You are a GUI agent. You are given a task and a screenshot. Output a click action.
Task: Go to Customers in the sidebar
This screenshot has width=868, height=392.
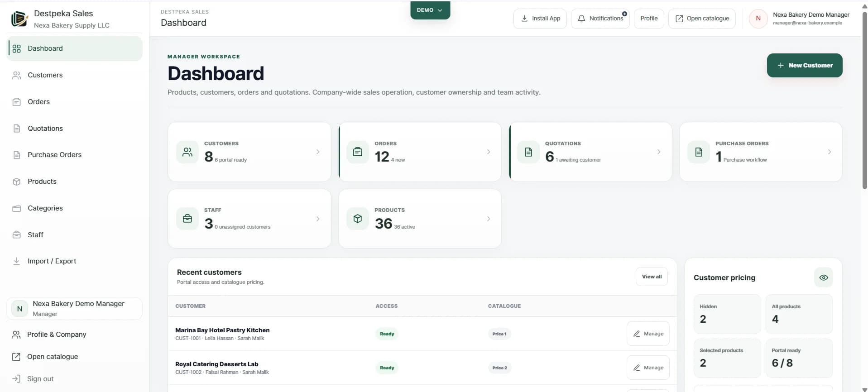(x=75, y=75)
